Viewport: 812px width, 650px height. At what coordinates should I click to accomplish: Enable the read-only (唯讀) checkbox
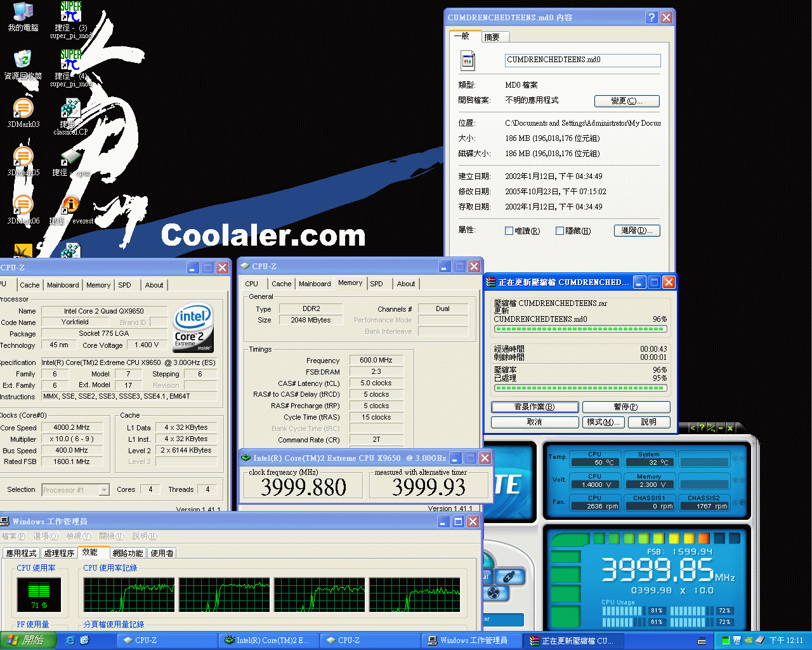pyautogui.click(x=509, y=231)
